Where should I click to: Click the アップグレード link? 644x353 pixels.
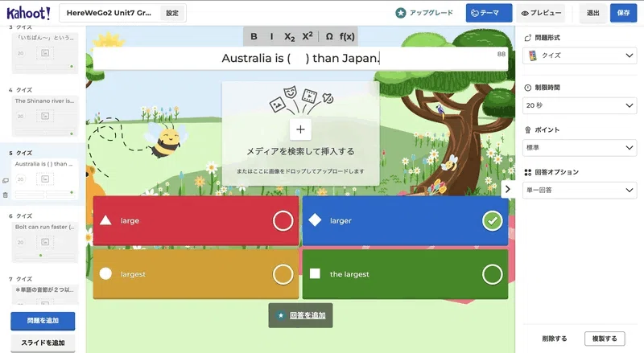[431, 13]
